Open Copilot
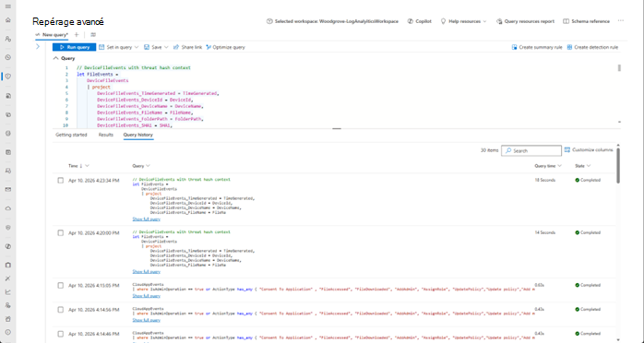Image resolution: width=644 pixels, height=343 pixels. click(x=420, y=21)
